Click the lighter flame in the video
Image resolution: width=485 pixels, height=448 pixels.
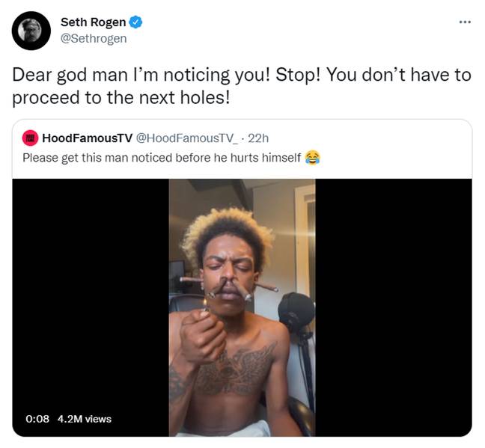(204, 304)
